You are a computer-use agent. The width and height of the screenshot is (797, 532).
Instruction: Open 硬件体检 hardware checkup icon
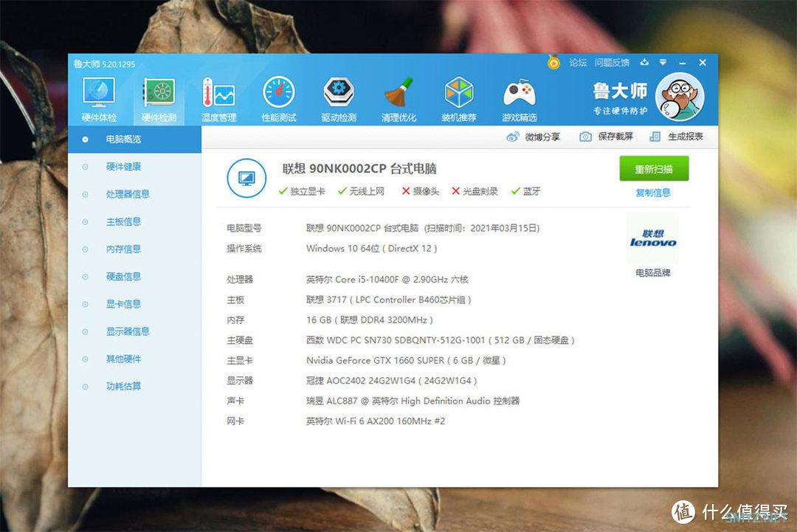coord(99,100)
